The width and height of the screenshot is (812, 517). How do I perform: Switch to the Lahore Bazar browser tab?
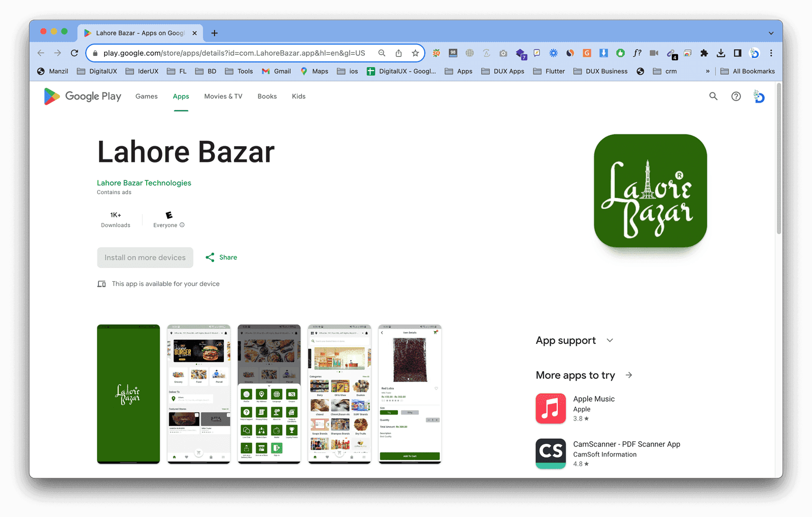pos(140,33)
